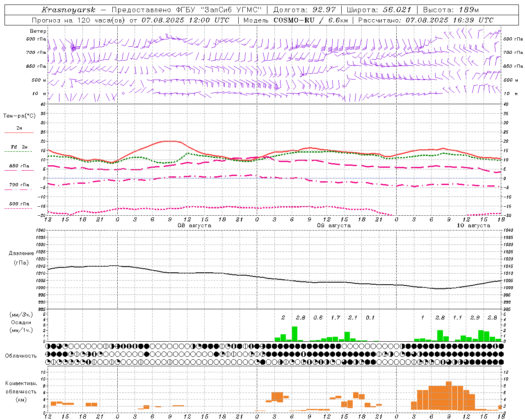Click the '2.9' precipitation total value
Viewport: 525px width, 420px height.
(475, 318)
